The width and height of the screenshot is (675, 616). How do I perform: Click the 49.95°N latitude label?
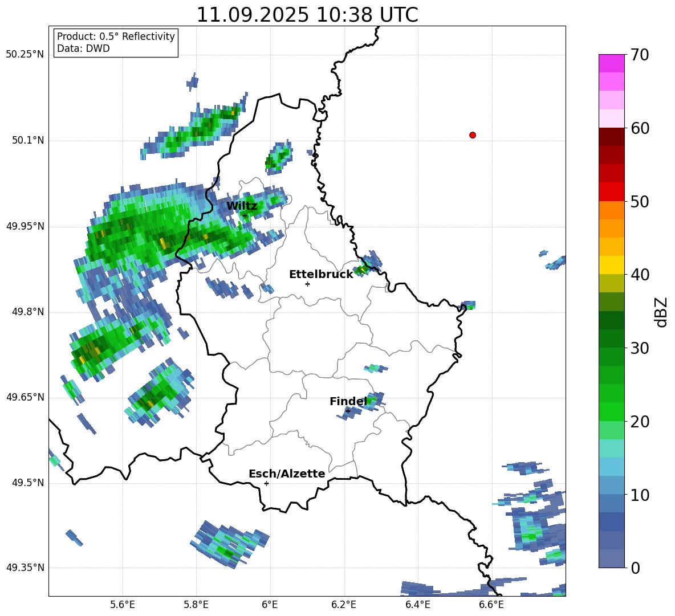click(x=25, y=226)
